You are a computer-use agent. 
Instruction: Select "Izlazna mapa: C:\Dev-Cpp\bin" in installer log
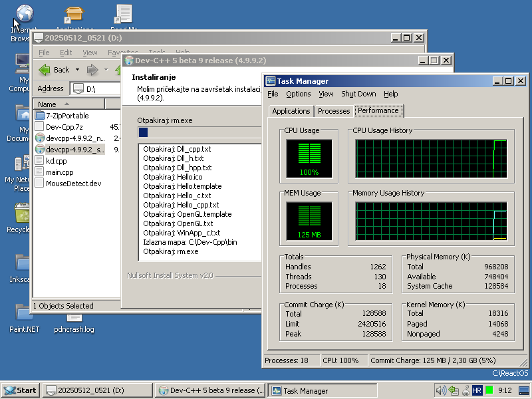click(190, 242)
